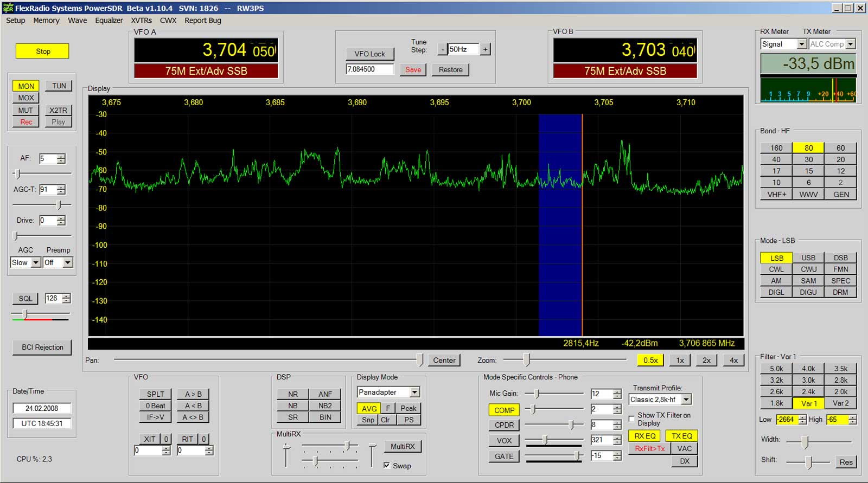Click the Tune Step minus button
Image resolution: width=868 pixels, height=483 pixels.
point(443,49)
